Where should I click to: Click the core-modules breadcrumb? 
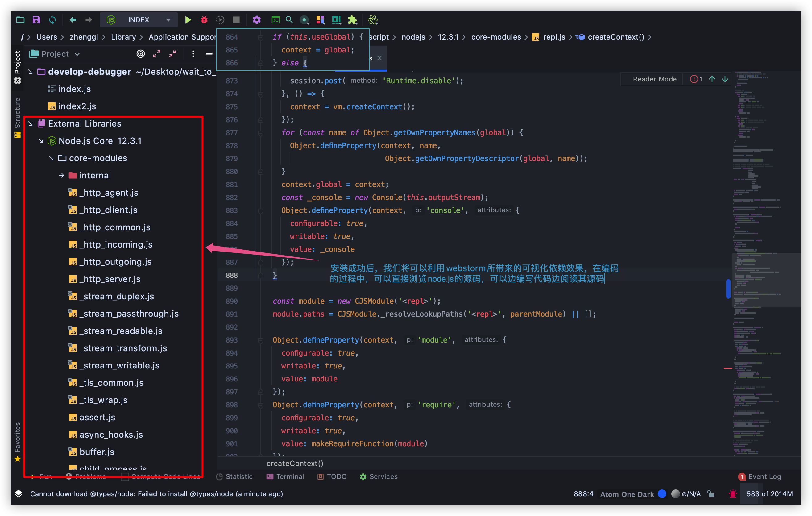pyautogui.click(x=496, y=37)
